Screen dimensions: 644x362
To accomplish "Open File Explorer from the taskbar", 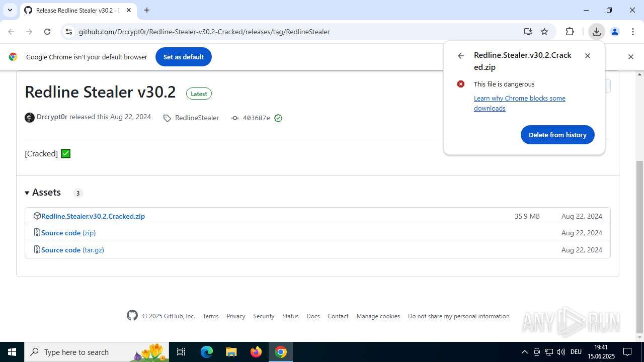I will [231, 352].
